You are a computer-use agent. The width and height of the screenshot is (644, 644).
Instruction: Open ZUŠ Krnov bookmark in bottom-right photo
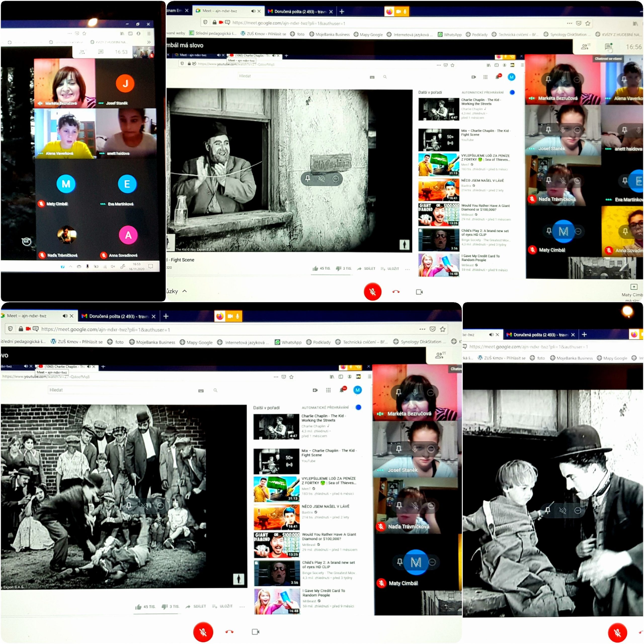coord(502,358)
